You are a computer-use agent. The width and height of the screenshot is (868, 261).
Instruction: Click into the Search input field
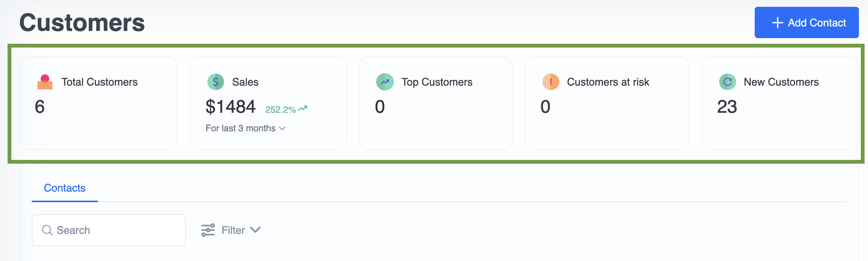[109, 230]
